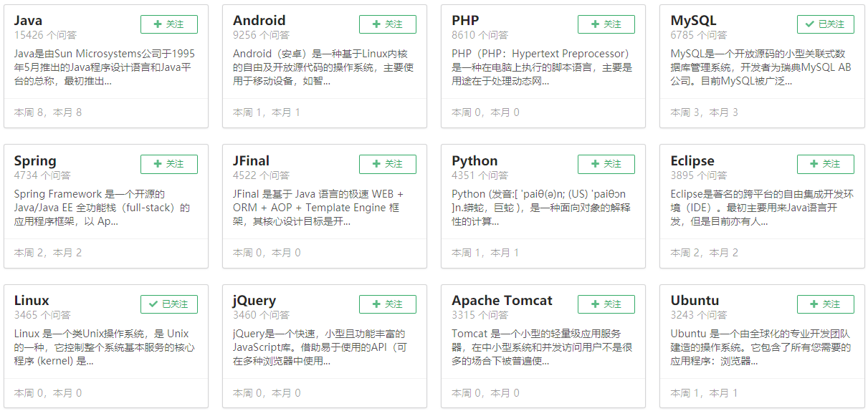
Task: Follow the Python topic
Action: (606, 164)
